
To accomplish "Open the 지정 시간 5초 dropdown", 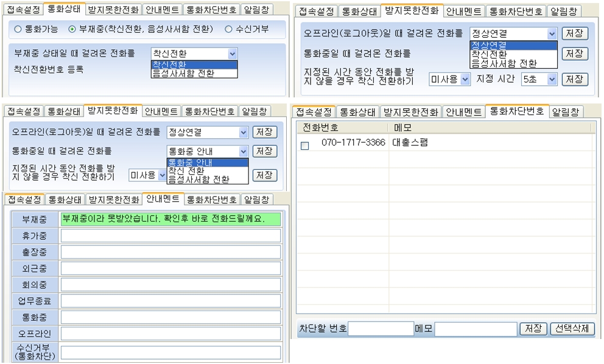I will click(x=538, y=78).
